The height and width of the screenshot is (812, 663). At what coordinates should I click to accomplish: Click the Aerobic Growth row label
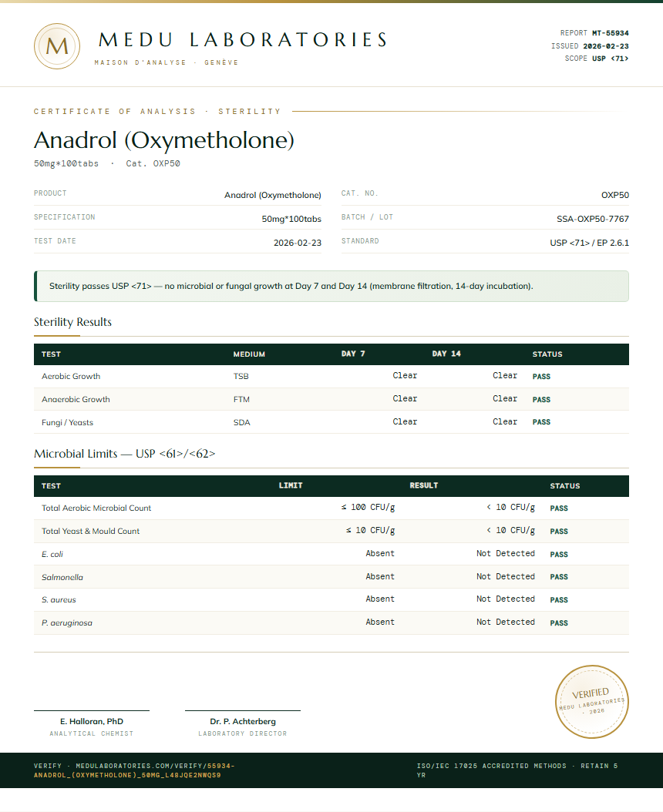71,377
